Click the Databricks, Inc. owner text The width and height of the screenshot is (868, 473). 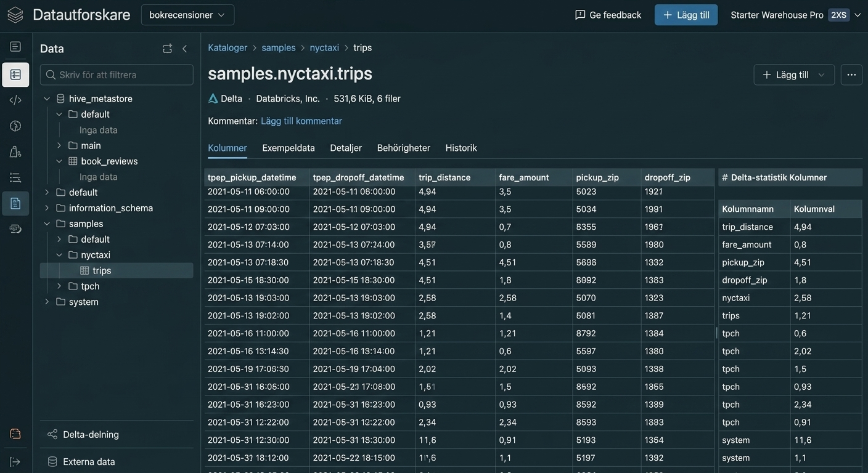pyautogui.click(x=288, y=99)
